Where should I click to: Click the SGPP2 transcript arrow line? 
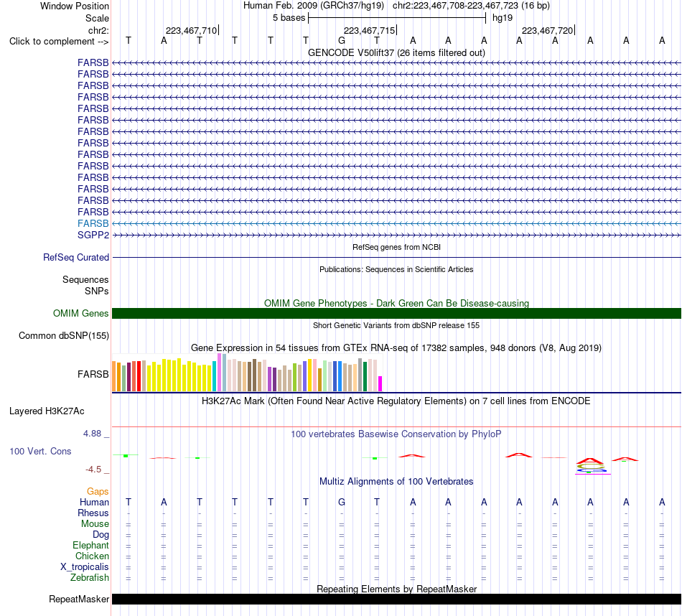pyautogui.click(x=396, y=235)
